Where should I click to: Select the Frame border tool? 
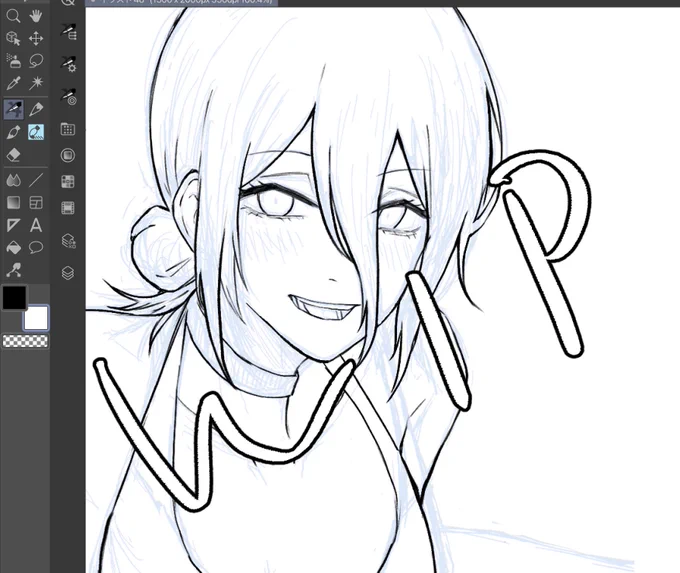click(36, 203)
